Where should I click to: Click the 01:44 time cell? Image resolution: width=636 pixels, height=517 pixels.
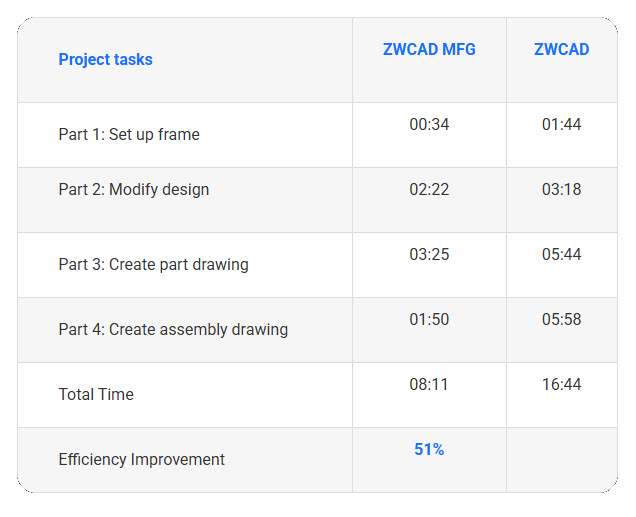pos(561,125)
